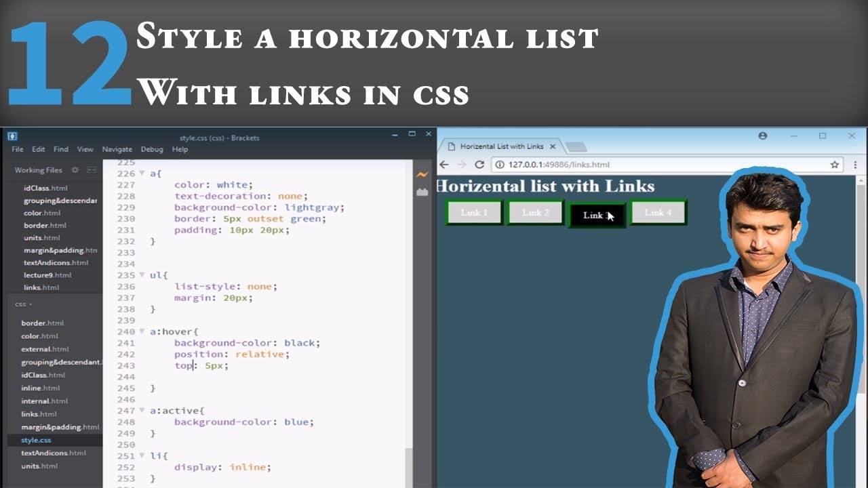
Task: Bookmark the page with the star icon
Action: (835, 165)
